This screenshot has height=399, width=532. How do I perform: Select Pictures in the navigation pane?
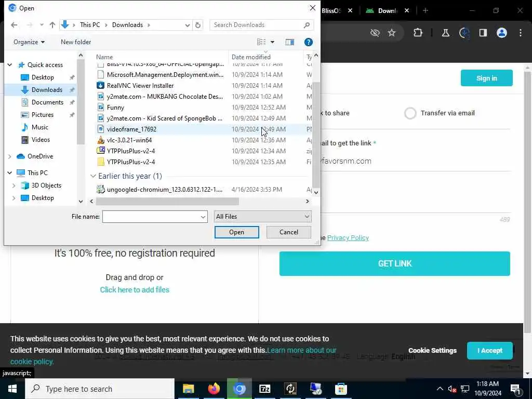pos(43,115)
